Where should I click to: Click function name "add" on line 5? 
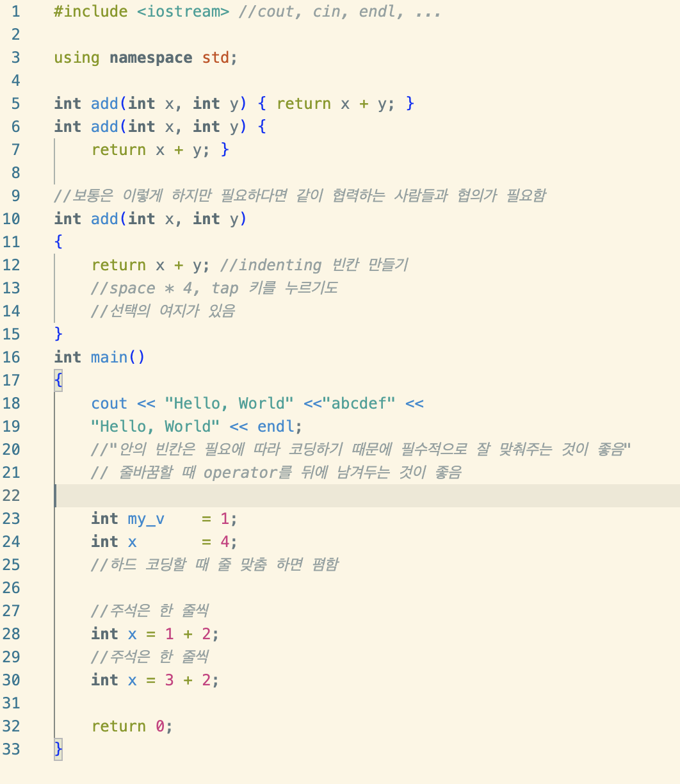[105, 104]
